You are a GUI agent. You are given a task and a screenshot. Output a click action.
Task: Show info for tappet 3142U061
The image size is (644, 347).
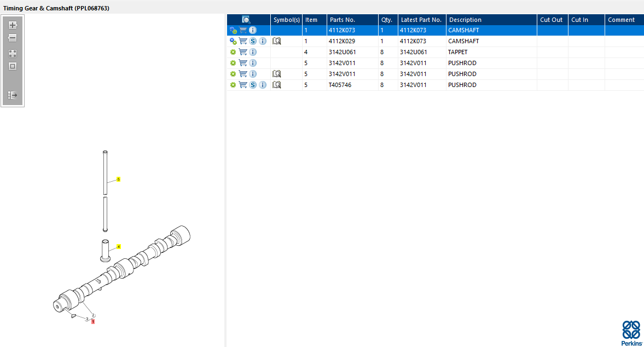(253, 52)
